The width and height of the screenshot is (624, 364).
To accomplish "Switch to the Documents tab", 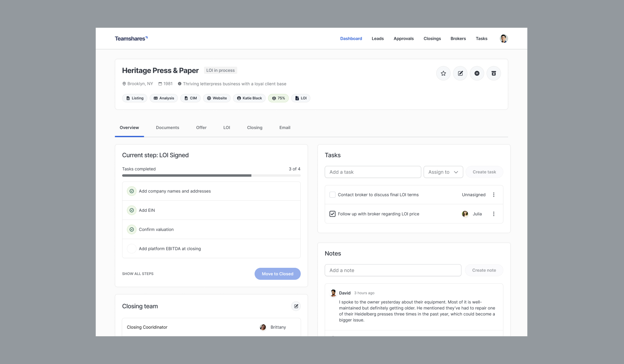I will coord(168,128).
